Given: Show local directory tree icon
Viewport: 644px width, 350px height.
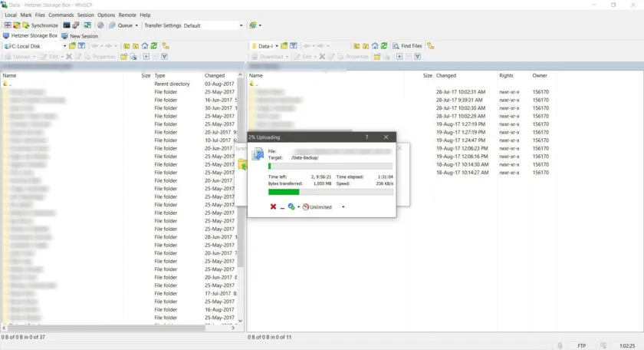Looking at the screenshot, I should click(166, 46).
